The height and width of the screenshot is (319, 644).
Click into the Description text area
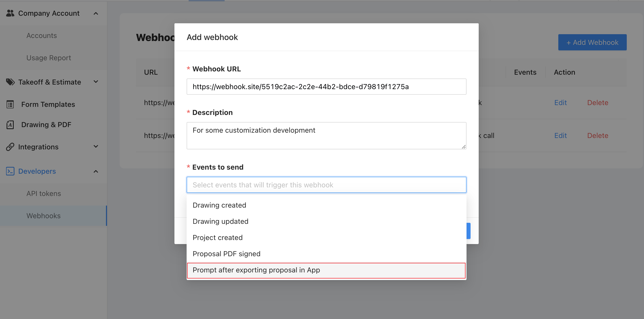click(x=326, y=136)
